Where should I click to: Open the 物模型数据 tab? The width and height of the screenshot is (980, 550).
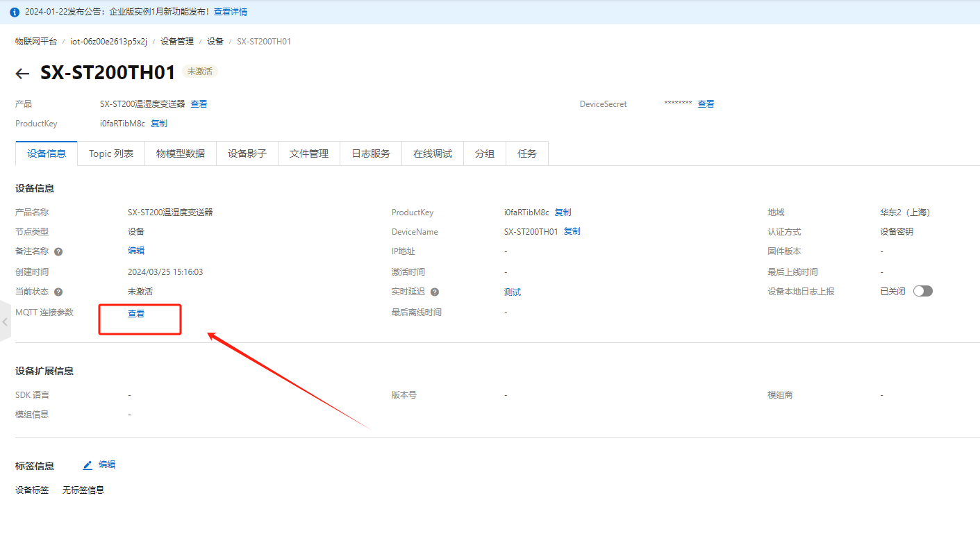pyautogui.click(x=181, y=153)
